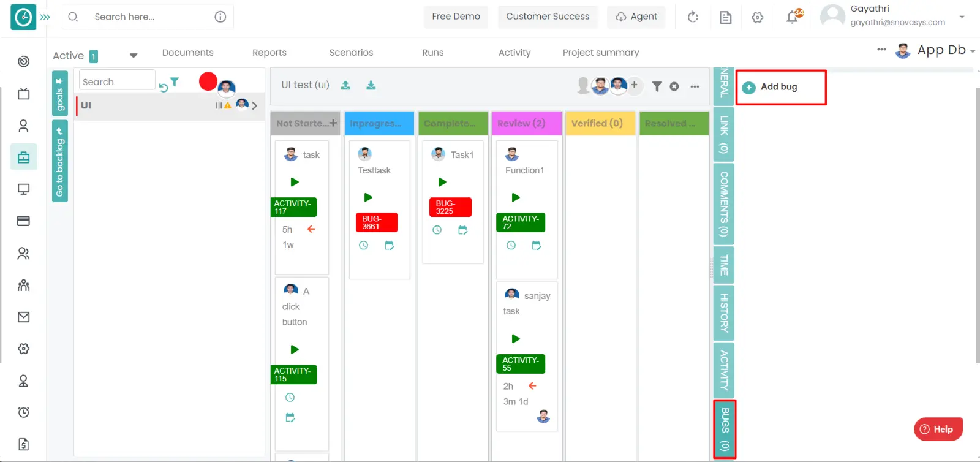Switch to the Scenarios tab

(x=351, y=53)
